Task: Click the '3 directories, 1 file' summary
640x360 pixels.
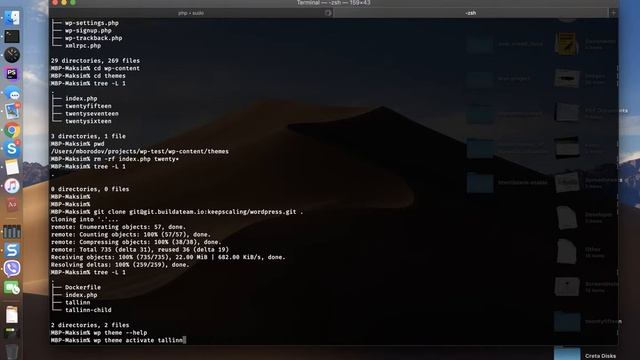Action: [x=88, y=136]
